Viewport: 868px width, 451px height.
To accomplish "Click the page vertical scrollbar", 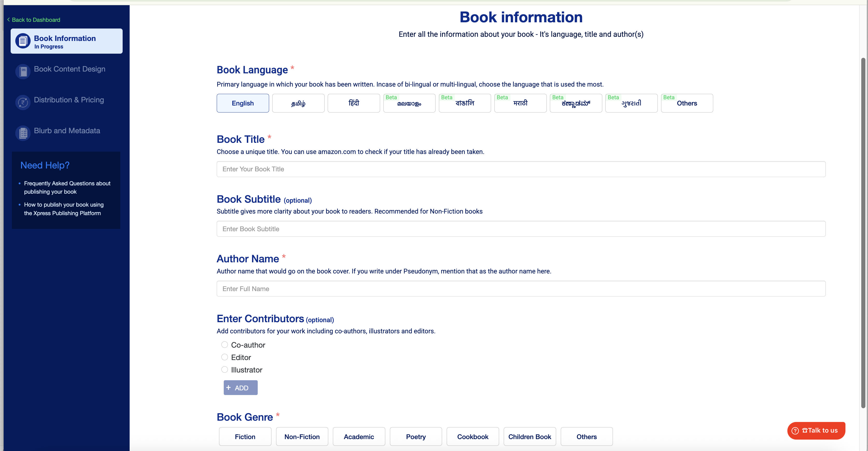I will [863, 232].
